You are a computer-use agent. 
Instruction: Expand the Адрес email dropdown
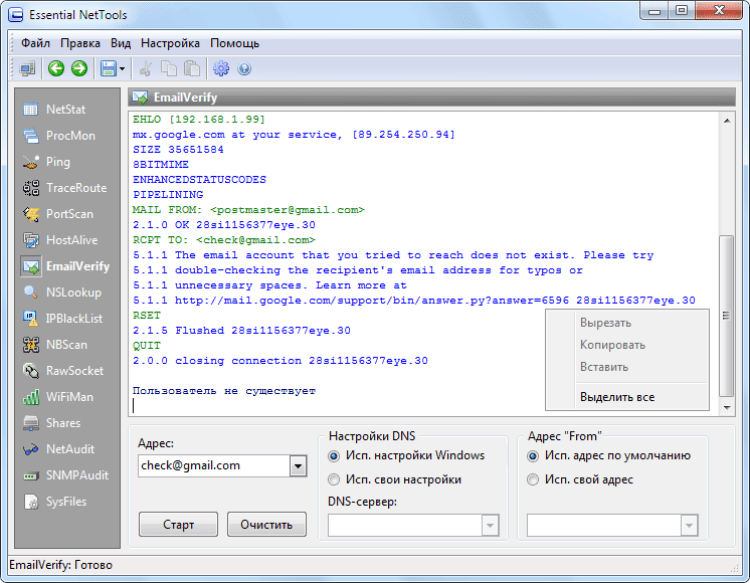point(298,466)
